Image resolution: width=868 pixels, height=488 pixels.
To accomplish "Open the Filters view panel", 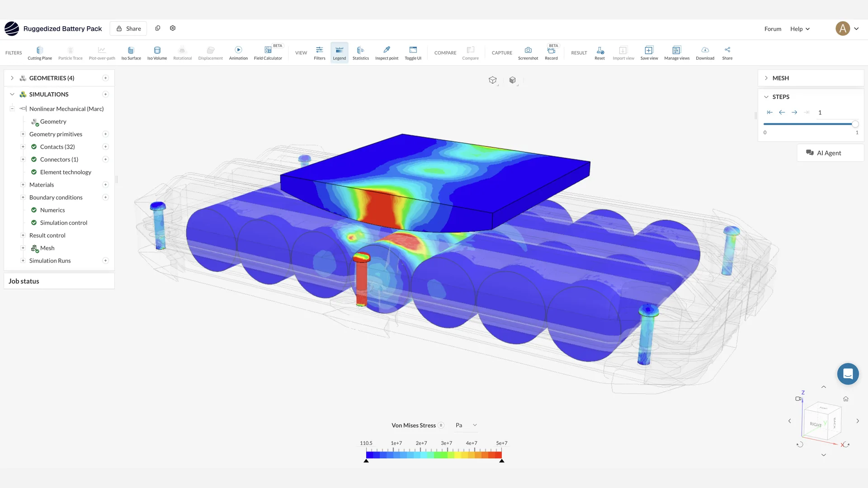I will [x=320, y=53].
